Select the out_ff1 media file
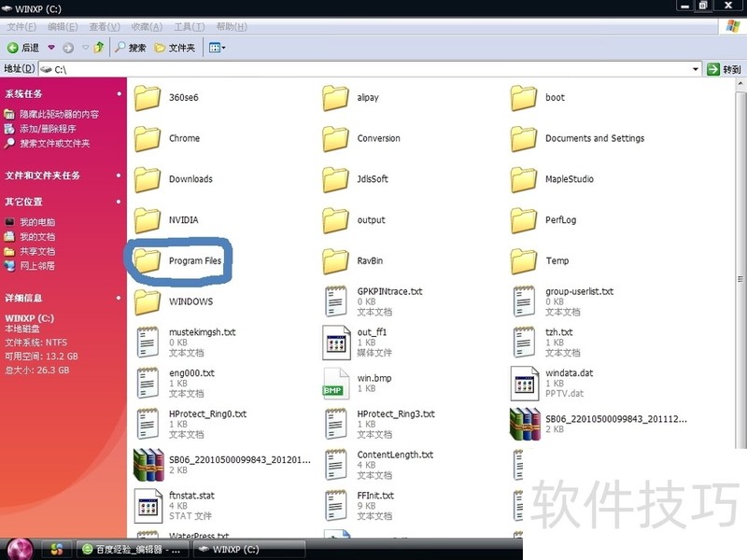The width and height of the screenshot is (747, 560). click(358, 343)
